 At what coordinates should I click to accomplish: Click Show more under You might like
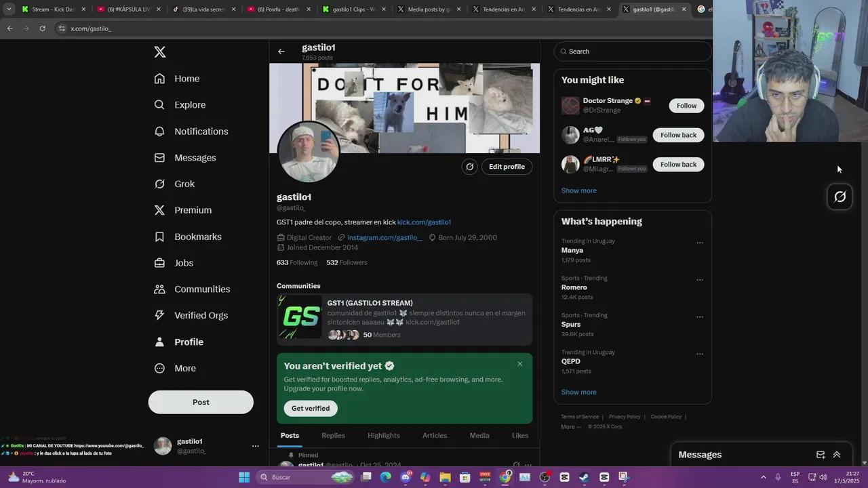coord(579,190)
